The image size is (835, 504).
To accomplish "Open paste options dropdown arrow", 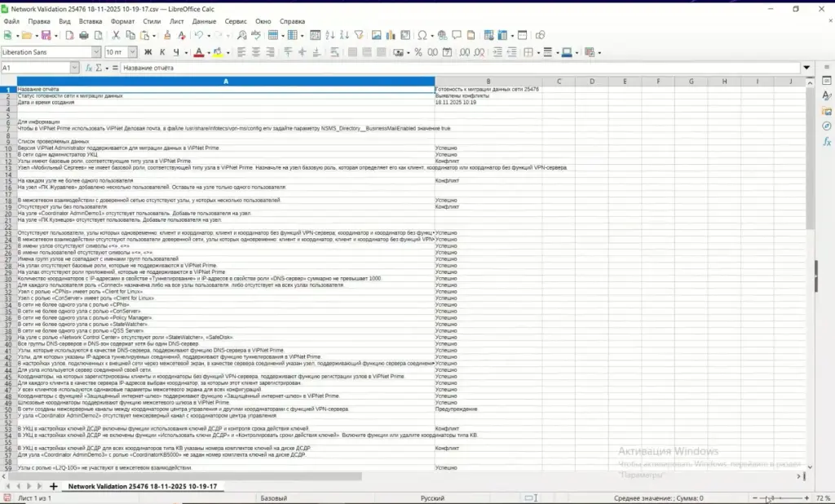I will click(154, 36).
